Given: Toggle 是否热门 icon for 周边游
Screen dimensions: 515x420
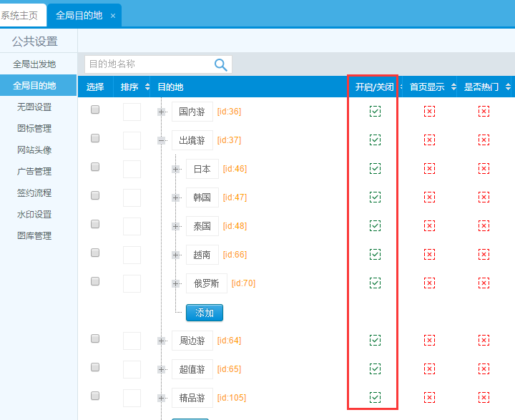Looking at the screenshot, I should point(484,340).
